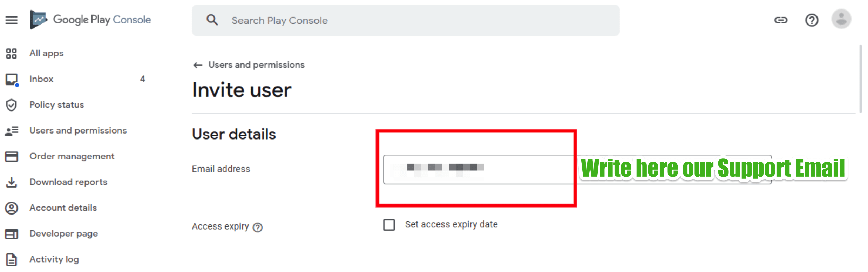This screenshot has height=272, width=868.
Task: Open the help question mark icon
Action: click(812, 20)
